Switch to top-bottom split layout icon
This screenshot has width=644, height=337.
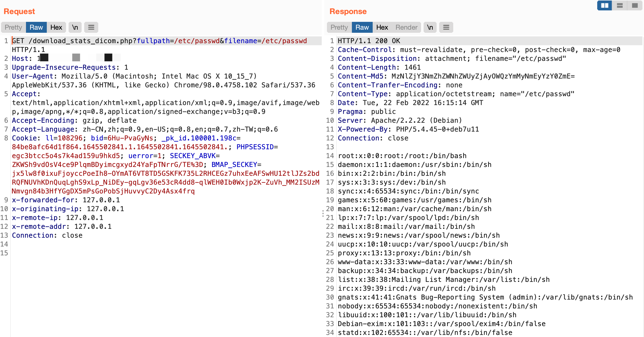click(620, 5)
